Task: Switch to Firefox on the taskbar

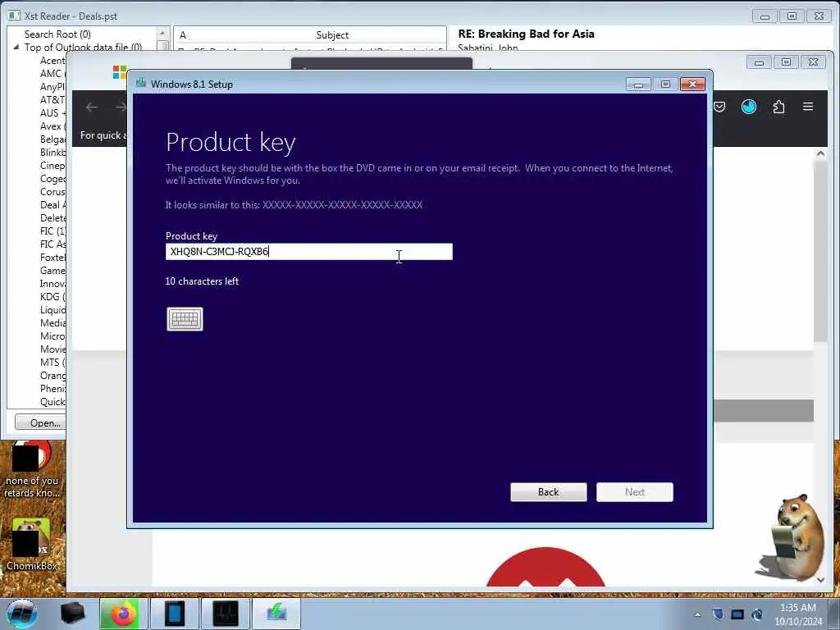Action: point(123,614)
